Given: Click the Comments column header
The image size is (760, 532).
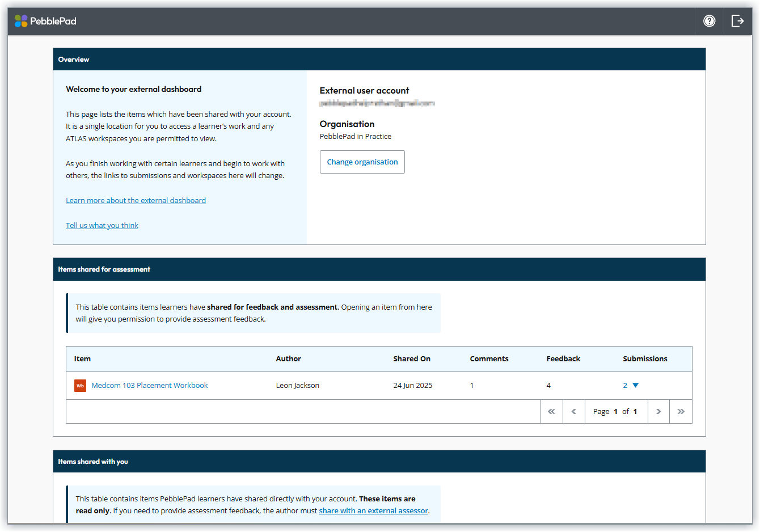Looking at the screenshot, I should pyautogui.click(x=489, y=359).
